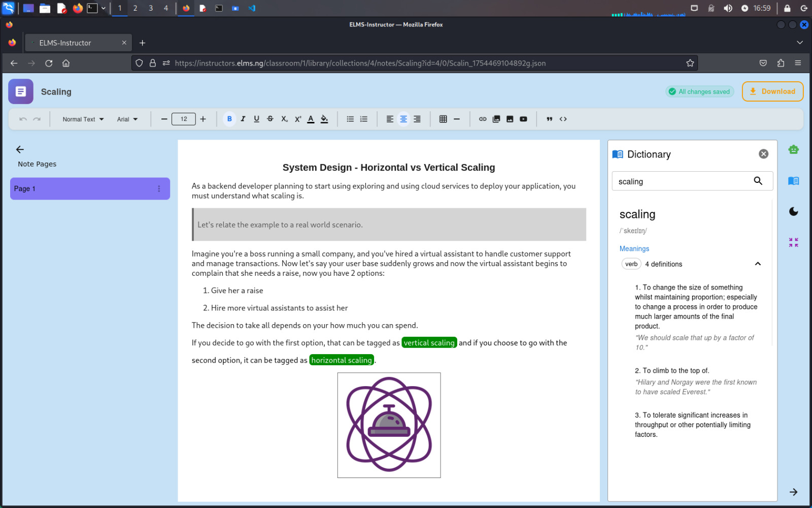Click the Meanings link in the Dictionary

(634, 248)
